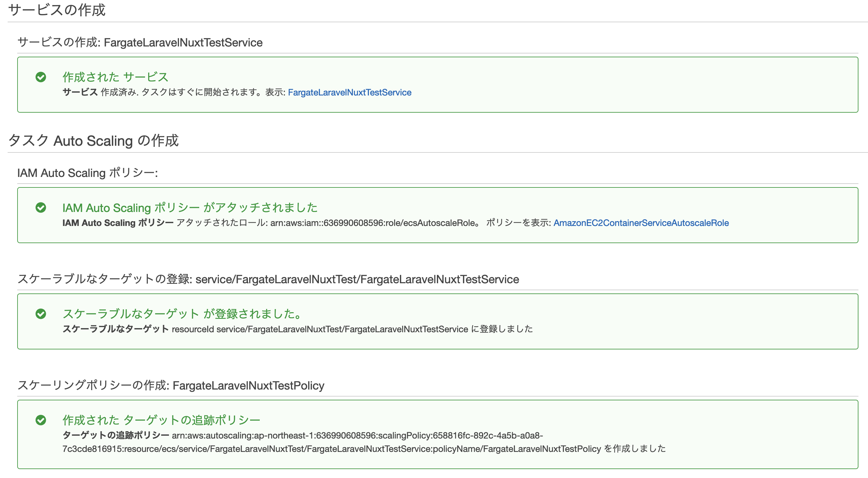Image resolution: width=868 pixels, height=478 pixels.
Task: Click the green 作成された サービス title
Action: [115, 77]
